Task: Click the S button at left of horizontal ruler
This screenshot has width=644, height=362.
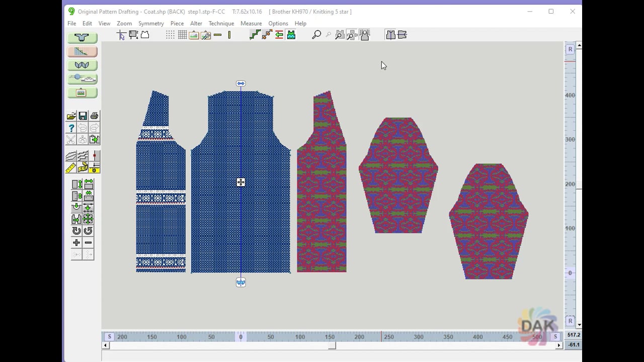Action: [109, 337]
